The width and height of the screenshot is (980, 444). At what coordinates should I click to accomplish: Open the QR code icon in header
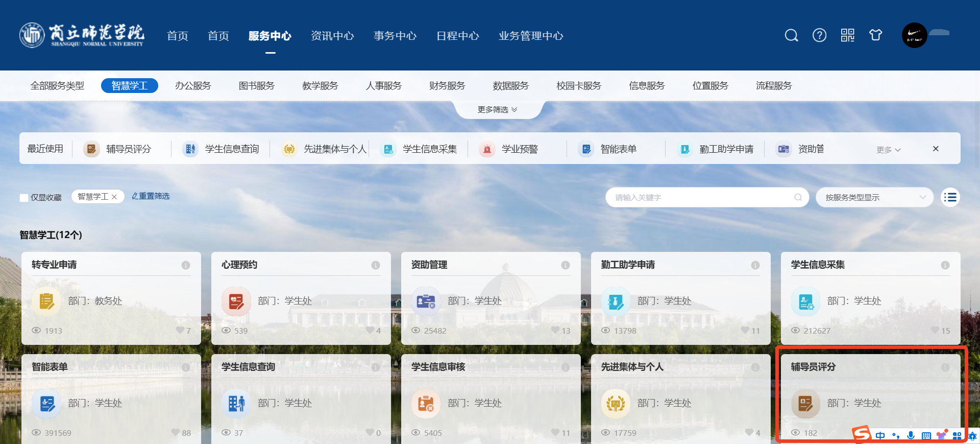(x=847, y=35)
